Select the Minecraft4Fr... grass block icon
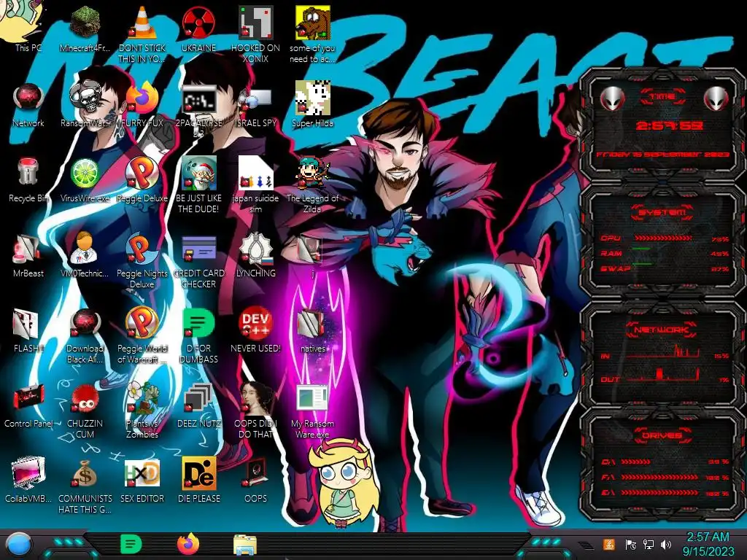The width and height of the screenshot is (747, 560). [x=85, y=23]
